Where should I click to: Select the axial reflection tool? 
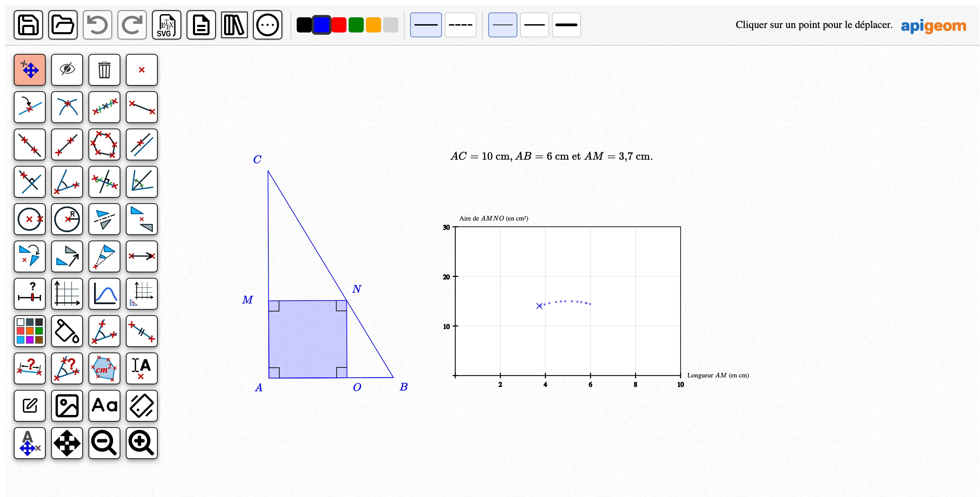point(104,219)
